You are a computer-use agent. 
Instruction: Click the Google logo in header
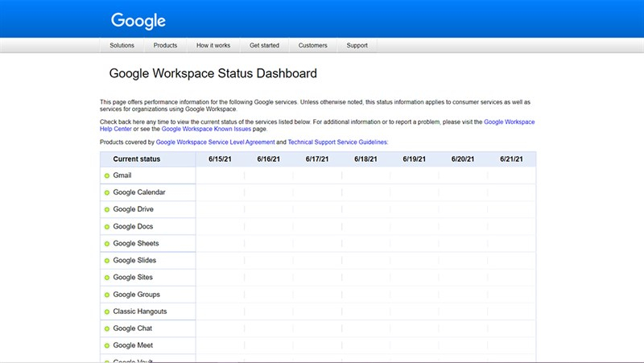(x=138, y=21)
